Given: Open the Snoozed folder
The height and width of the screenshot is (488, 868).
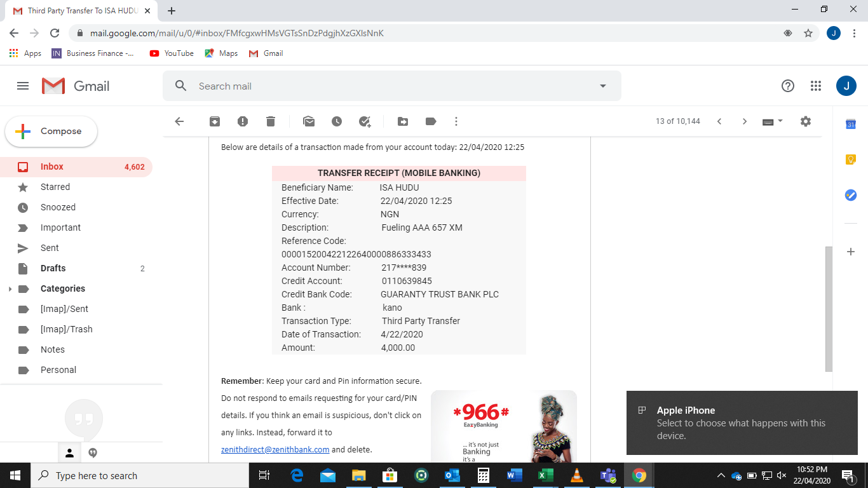Looking at the screenshot, I should 76,207.
